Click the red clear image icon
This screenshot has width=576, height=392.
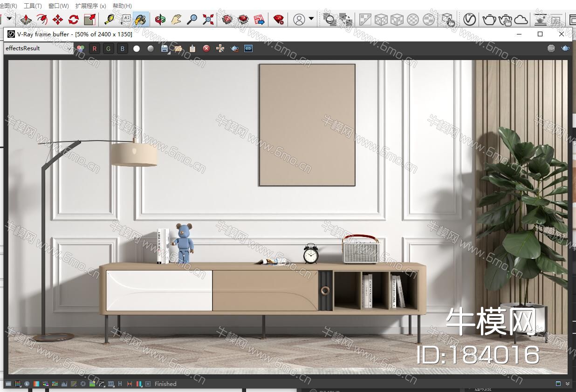(x=206, y=48)
